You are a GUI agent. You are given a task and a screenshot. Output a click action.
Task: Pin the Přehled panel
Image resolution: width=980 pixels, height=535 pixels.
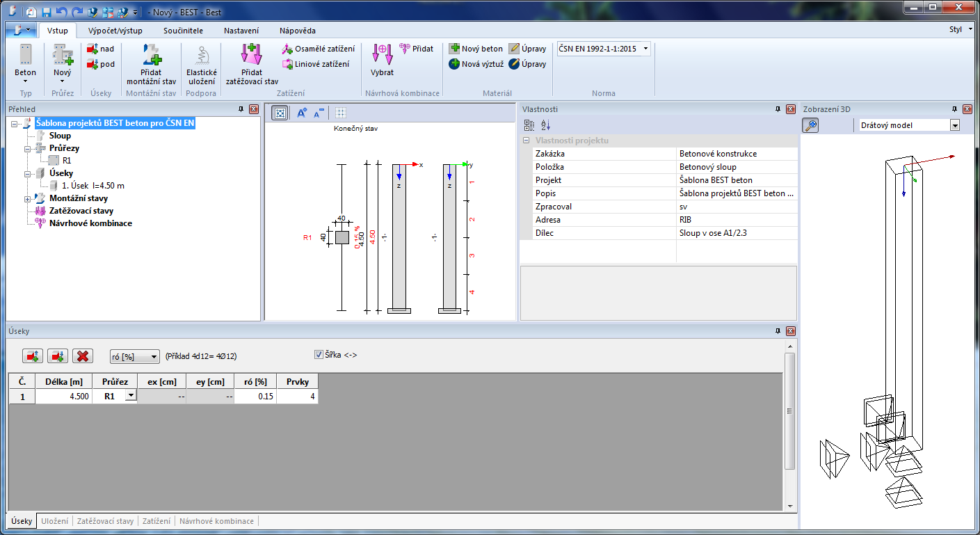[241, 109]
